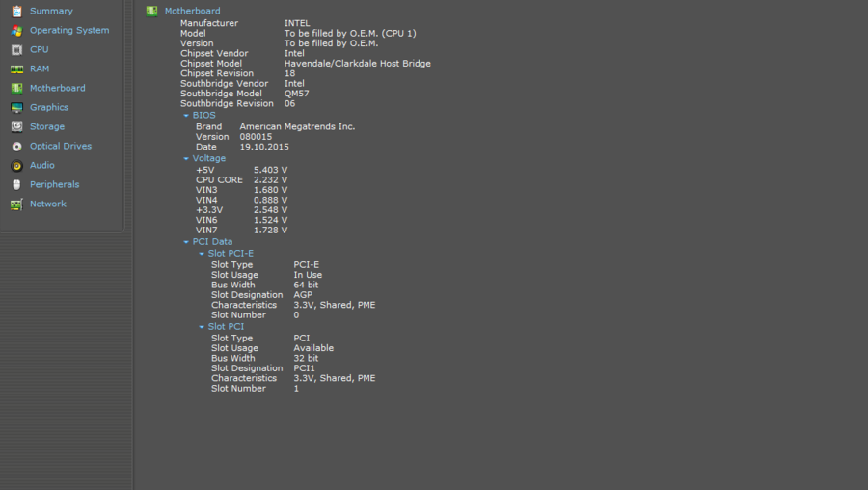Open the Graphics section

[49, 107]
